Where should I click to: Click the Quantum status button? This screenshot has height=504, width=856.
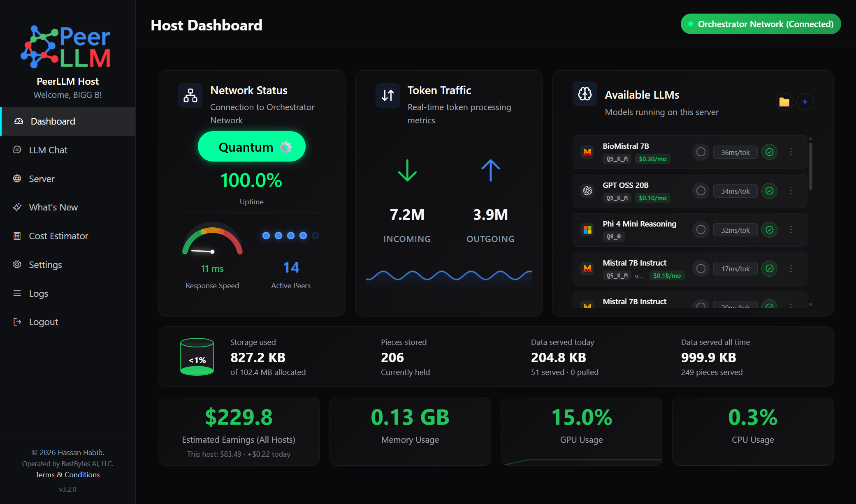(x=251, y=147)
